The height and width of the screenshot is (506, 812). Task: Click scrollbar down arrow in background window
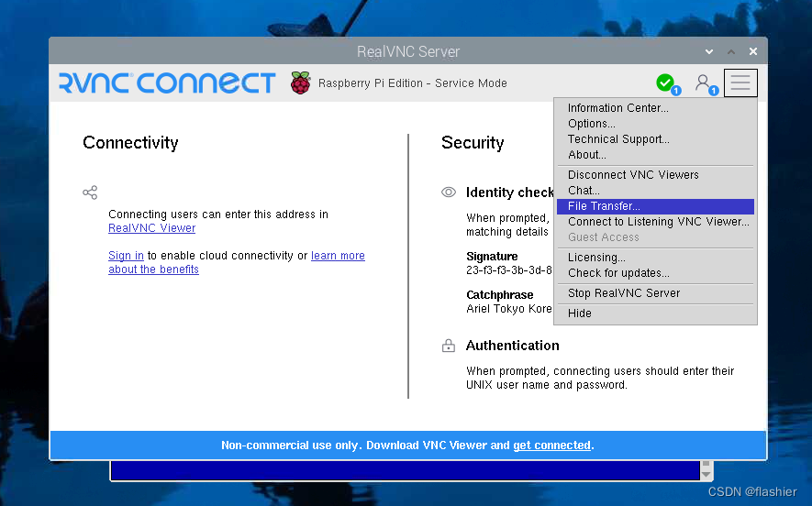[x=706, y=474]
